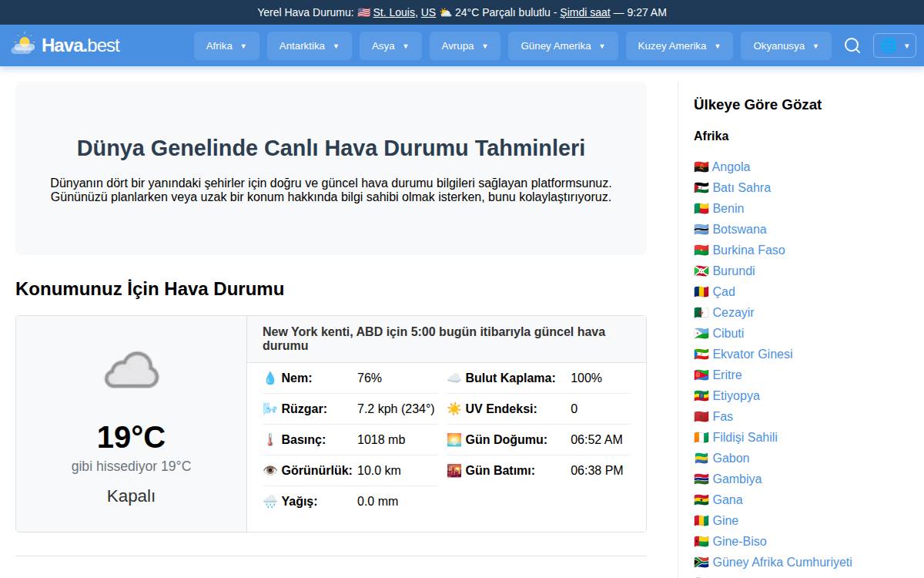
Task: Click the eye icon beside Görünürlük
Action: [x=270, y=471]
